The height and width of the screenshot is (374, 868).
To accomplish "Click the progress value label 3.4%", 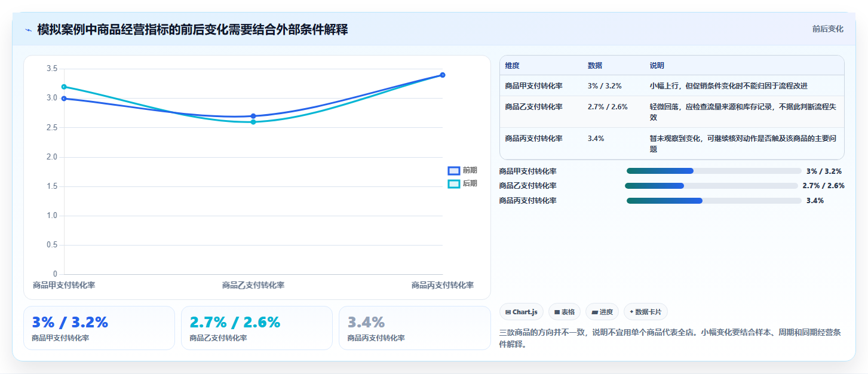I will 815,201.
